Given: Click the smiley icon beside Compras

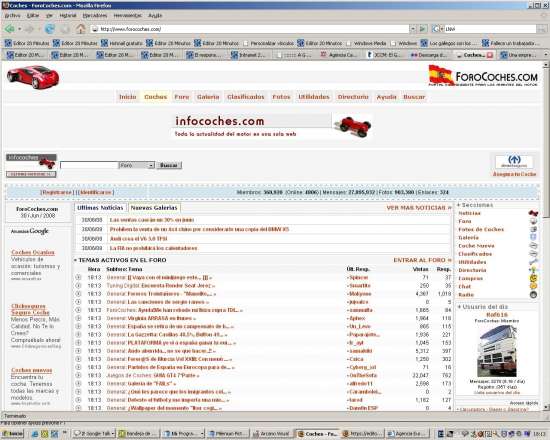Looking at the screenshot, I should (533, 278).
